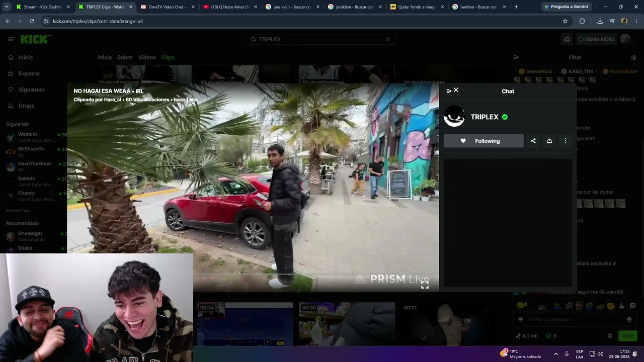Open Chrome three-dot menu
Screen dimensions: 644x362
click(636, 21)
